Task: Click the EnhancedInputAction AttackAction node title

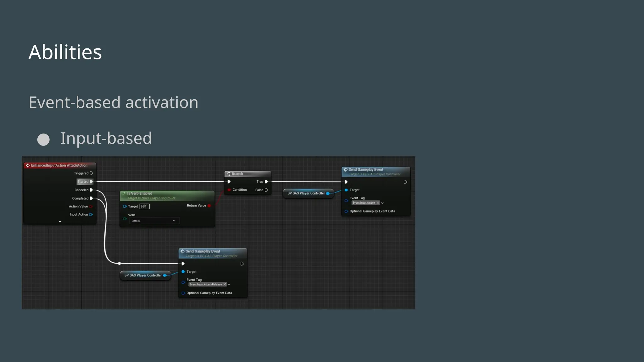Action: [59, 165]
